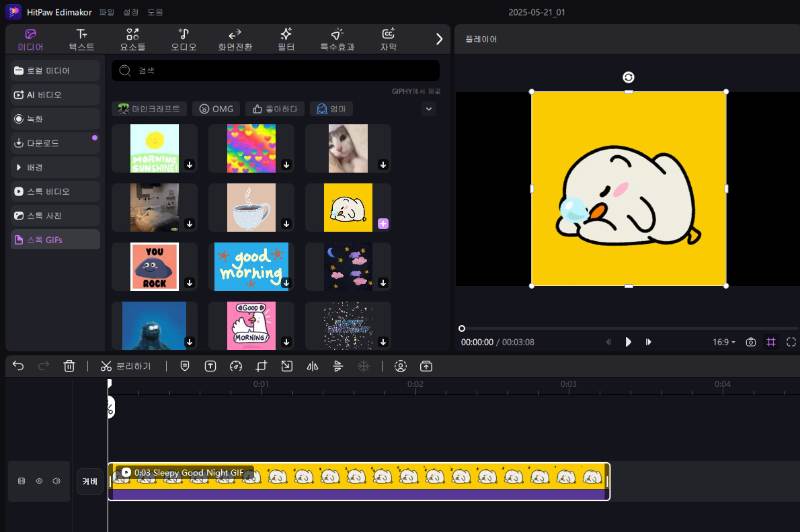The width and height of the screenshot is (800, 532).
Task: Click the export frame upload icon
Action: tap(426, 366)
